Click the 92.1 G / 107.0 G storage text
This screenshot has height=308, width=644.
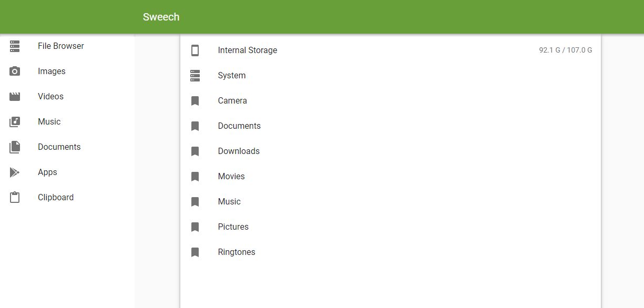566,50
